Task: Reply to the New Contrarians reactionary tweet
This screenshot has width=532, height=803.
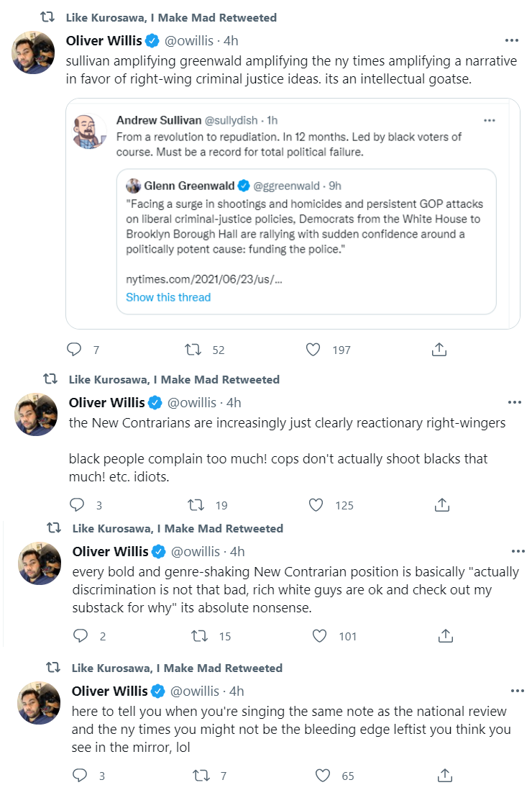Action: click(x=77, y=505)
